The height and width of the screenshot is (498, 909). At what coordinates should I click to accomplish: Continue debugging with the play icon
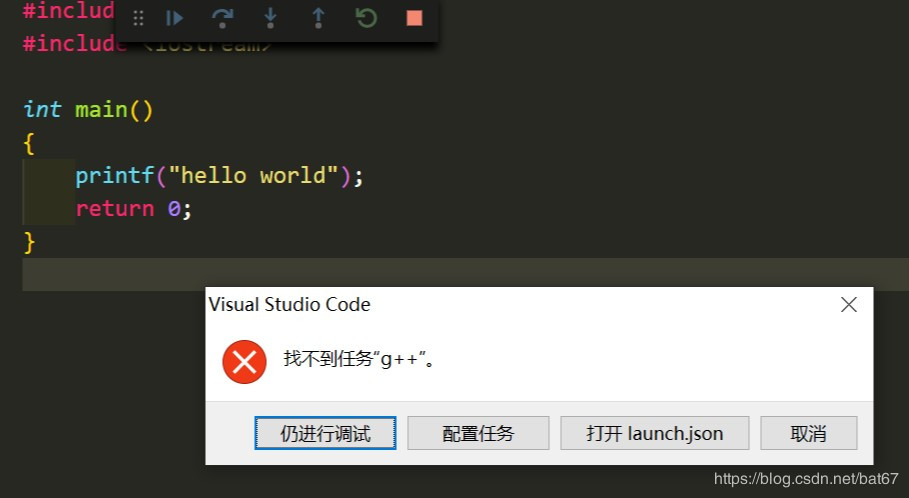click(x=174, y=19)
